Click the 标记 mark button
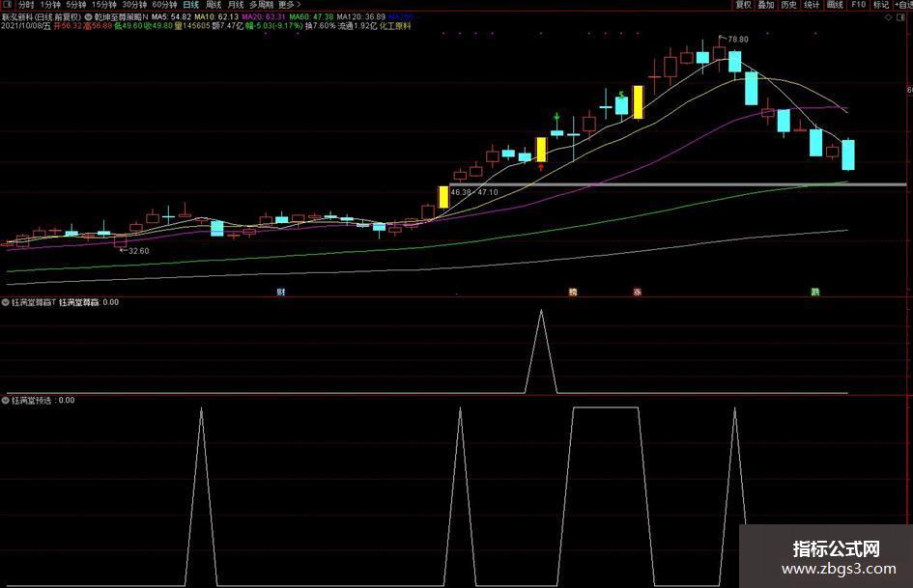The width and height of the screenshot is (913, 588). click(x=881, y=5)
